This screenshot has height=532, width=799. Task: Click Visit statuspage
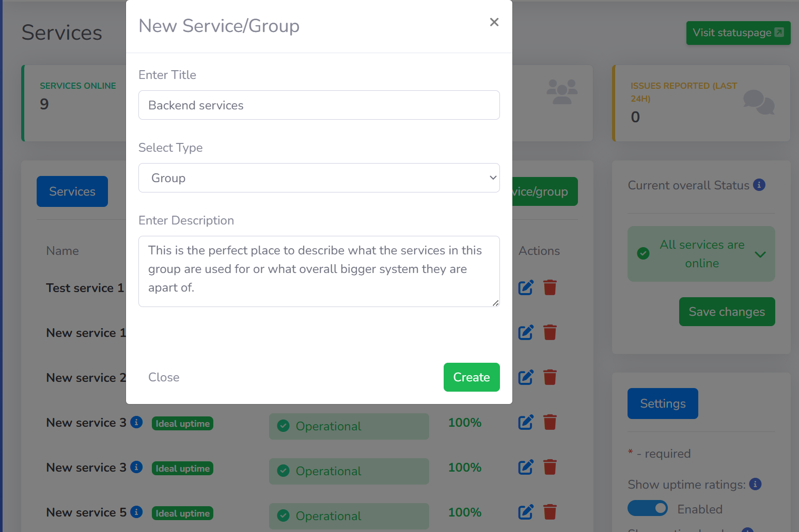tap(738, 33)
